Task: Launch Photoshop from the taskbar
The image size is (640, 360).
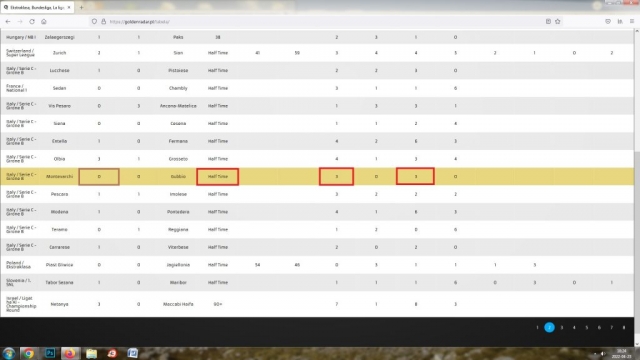Action: coord(50,353)
